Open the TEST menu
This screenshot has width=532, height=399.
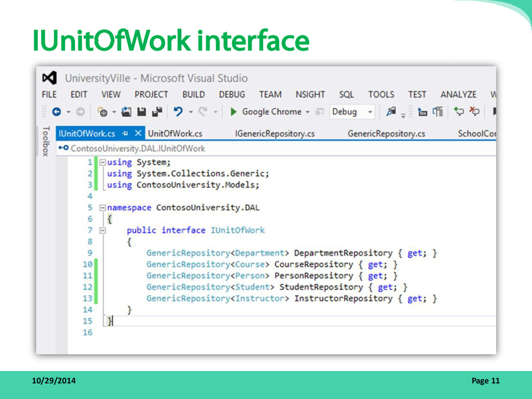[417, 95]
